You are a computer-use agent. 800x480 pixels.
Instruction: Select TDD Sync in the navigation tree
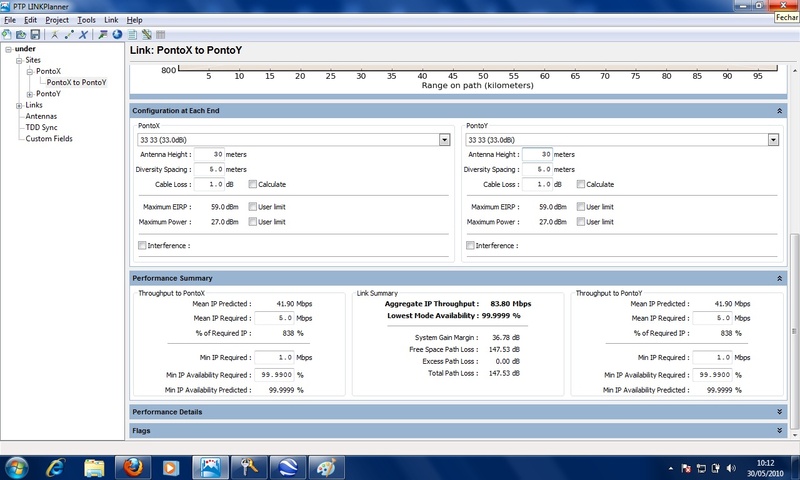42,127
